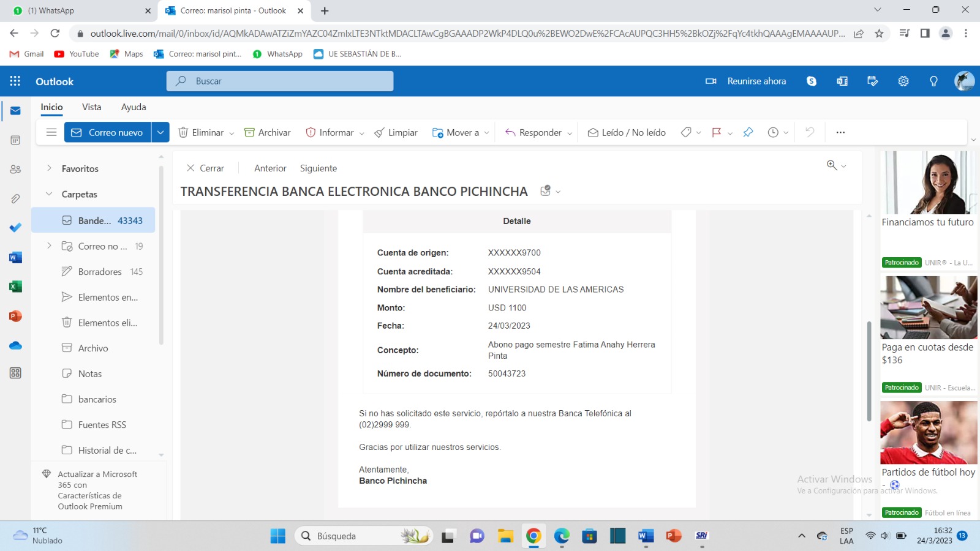Pin this email with the pin icon

[x=748, y=132]
